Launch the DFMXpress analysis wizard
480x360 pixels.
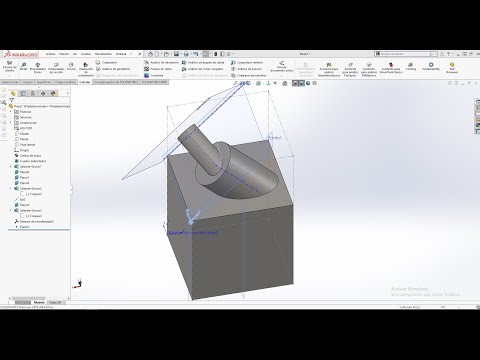[x=369, y=69]
